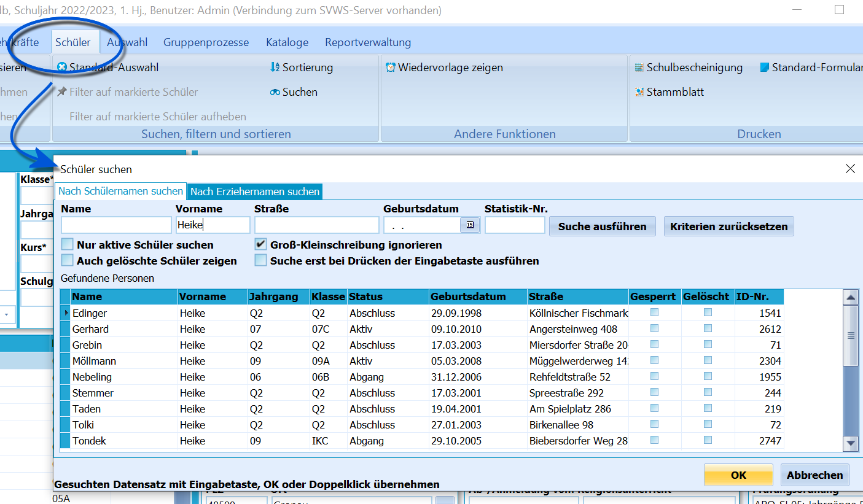
Task: Click the Wiedervorlage zeigen alarm icon
Action: click(390, 68)
